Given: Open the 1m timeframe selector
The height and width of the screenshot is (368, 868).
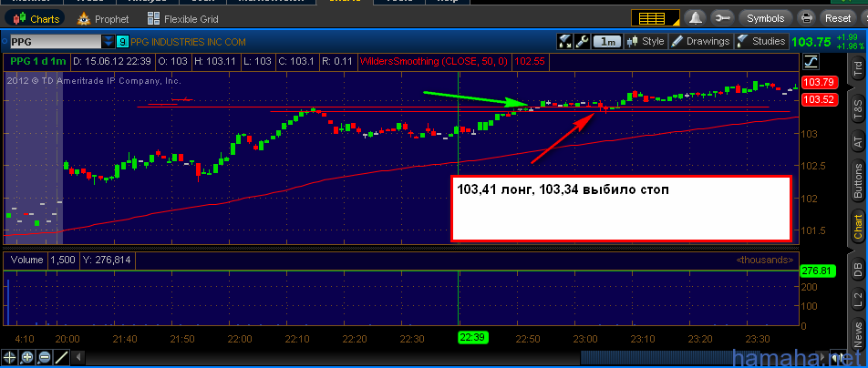Looking at the screenshot, I should [x=607, y=41].
